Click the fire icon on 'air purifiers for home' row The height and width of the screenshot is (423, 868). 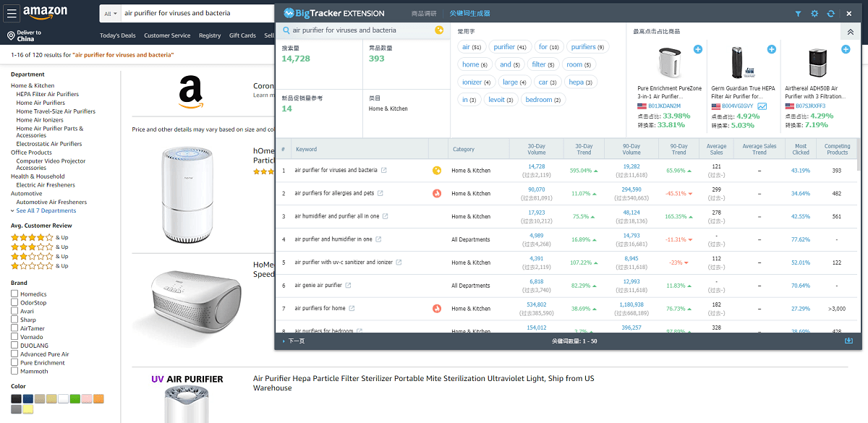[437, 309]
